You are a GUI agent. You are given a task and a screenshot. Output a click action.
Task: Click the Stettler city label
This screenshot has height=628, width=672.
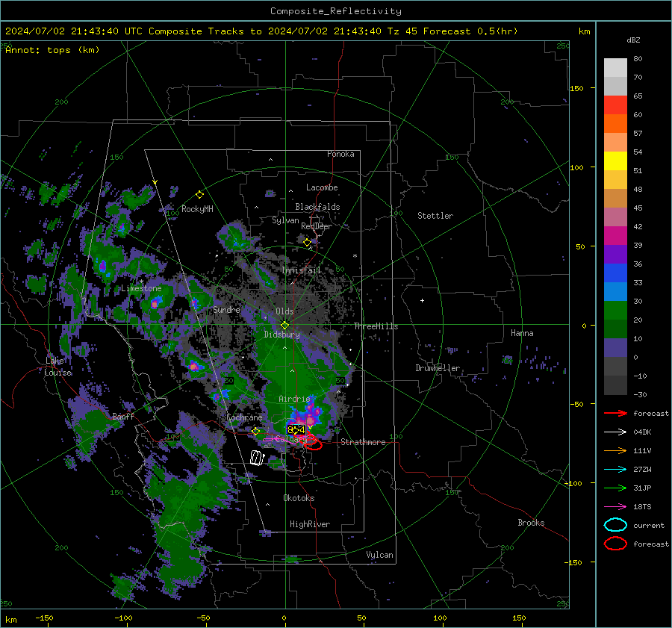click(435, 216)
